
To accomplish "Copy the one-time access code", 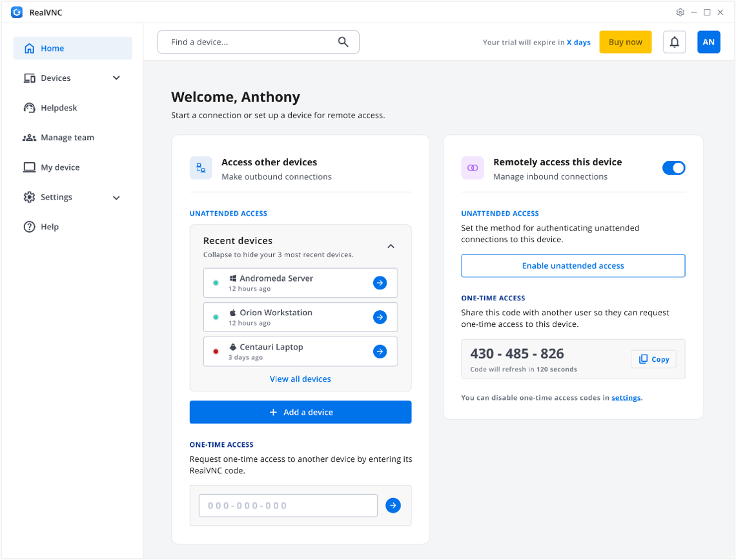I will click(x=653, y=359).
